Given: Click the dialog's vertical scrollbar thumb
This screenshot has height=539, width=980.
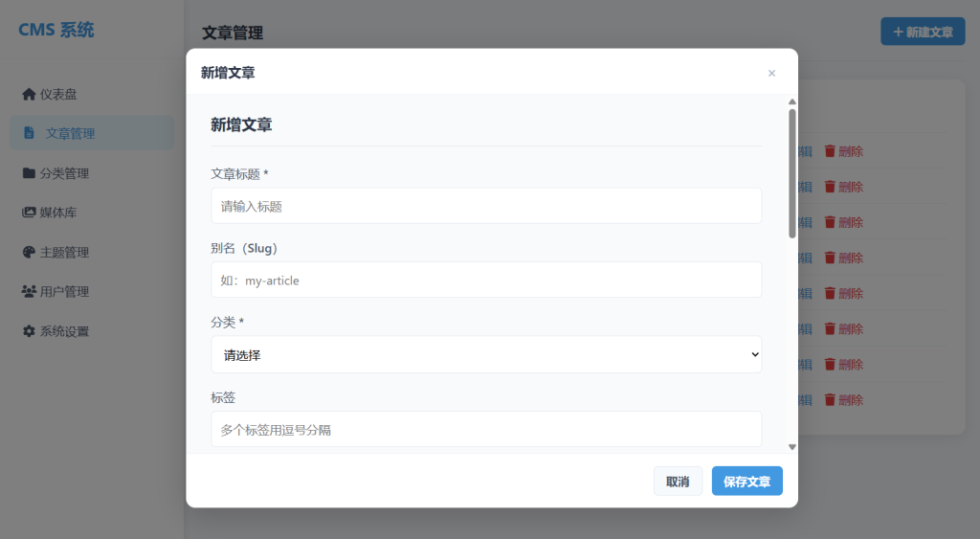Looking at the screenshot, I should (792, 172).
